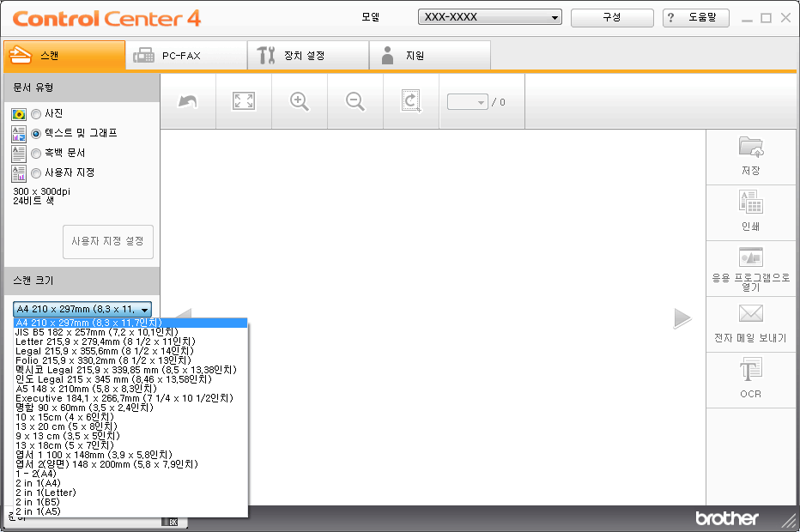Choose A4 210 x 297mm from list
Viewport: 800px width, 532px height.
pyautogui.click(x=130, y=323)
